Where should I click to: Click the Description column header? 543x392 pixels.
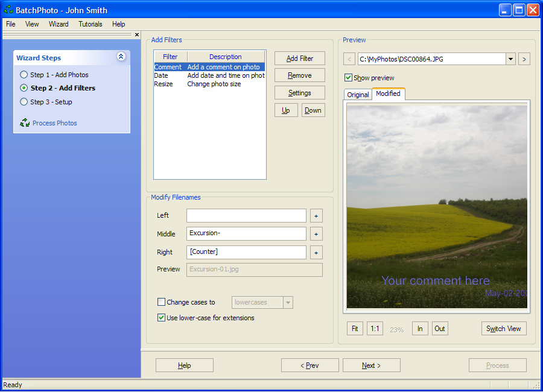coord(226,57)
